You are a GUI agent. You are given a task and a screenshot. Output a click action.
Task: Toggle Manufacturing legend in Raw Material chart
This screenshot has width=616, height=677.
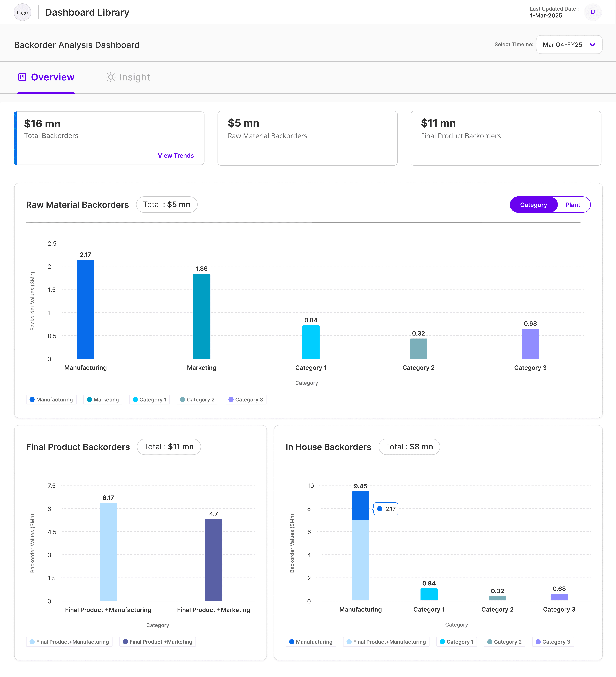coord(51,400)
